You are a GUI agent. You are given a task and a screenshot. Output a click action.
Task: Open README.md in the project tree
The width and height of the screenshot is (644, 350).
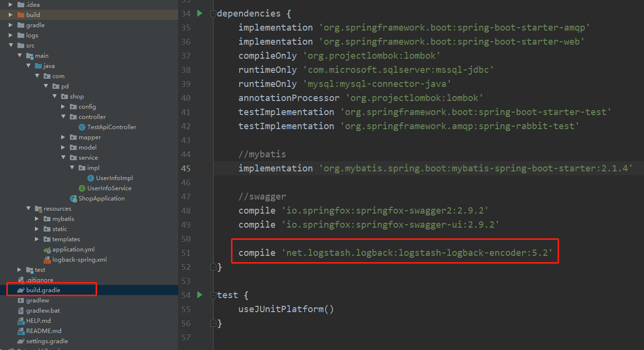pos(44,331)
